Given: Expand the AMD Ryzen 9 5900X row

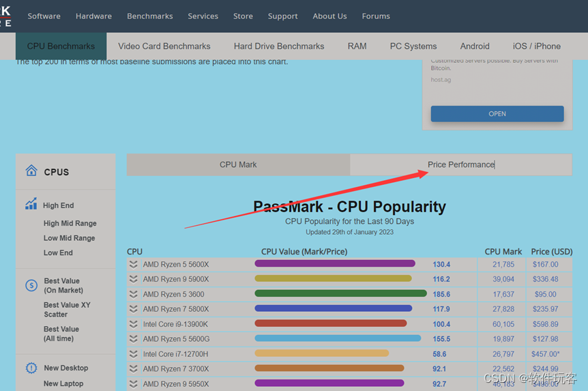Looking at the screenshot, I should click(134, 279).
